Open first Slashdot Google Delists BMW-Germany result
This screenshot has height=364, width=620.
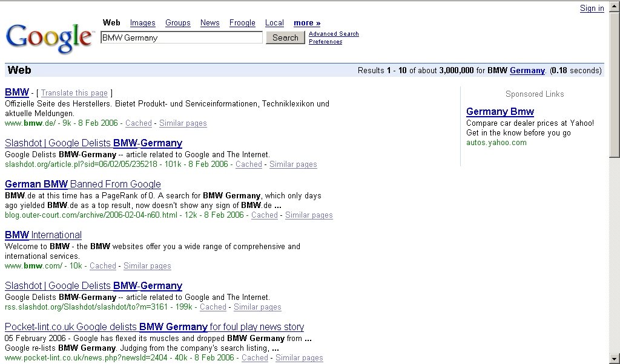tap(93, 143)
